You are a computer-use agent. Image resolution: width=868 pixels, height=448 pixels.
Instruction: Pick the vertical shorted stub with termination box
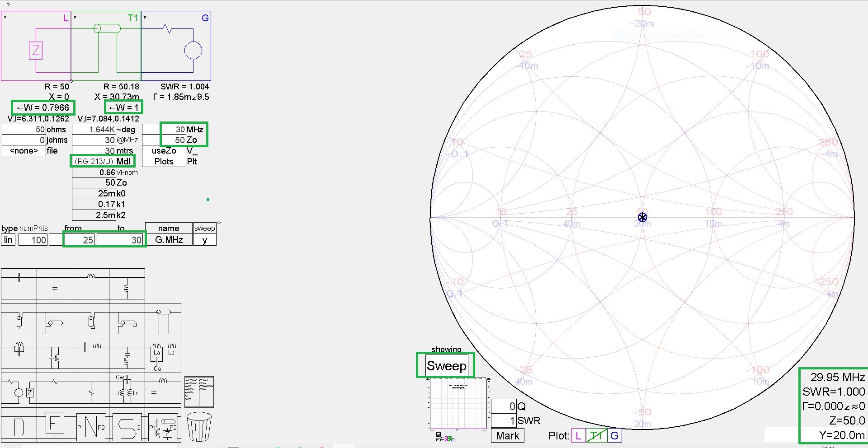[91, 321]
